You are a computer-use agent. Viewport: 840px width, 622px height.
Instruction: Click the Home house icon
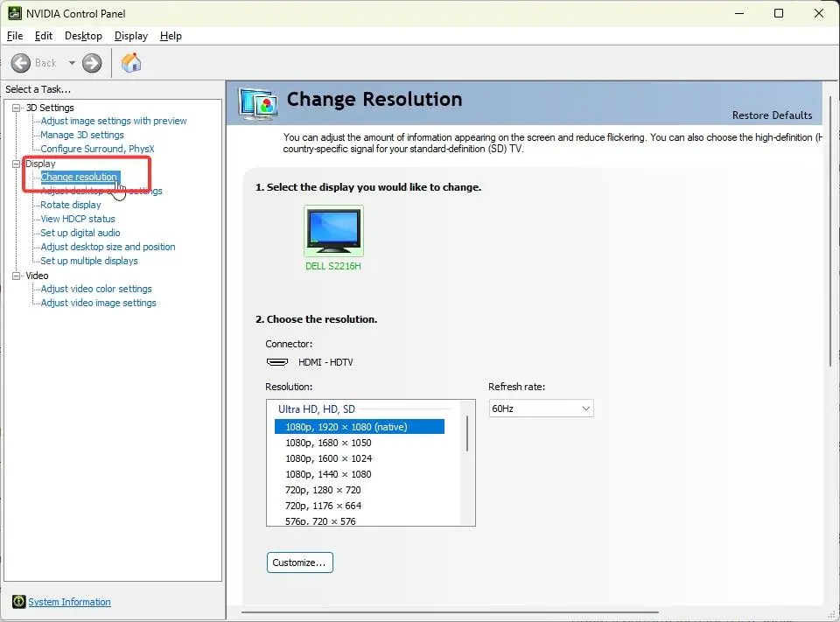pos(131,63)
